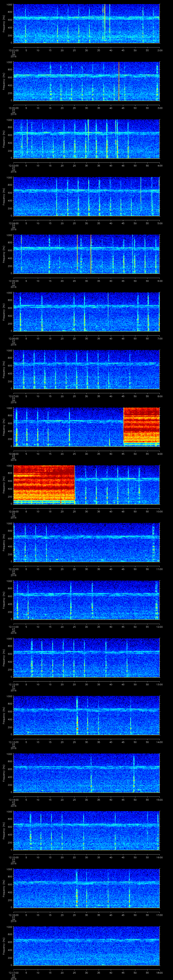Click the '12:00' end time label

tap(160, 627)
